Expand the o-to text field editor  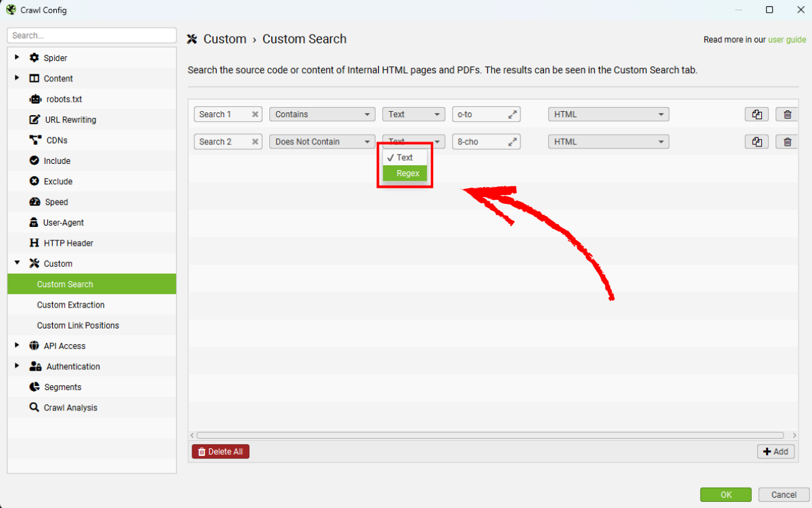tap(513, 114)
